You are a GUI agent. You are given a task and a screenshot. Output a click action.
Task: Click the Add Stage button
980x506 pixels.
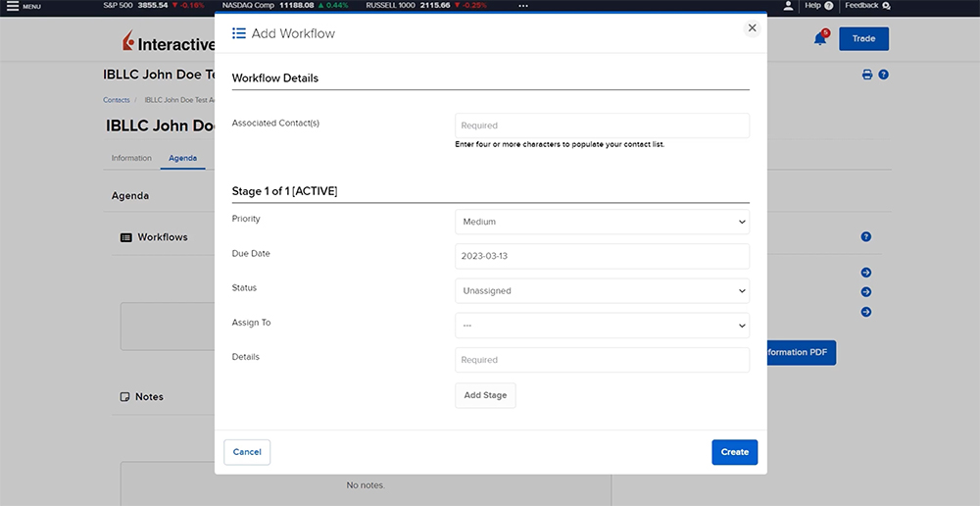485,395
